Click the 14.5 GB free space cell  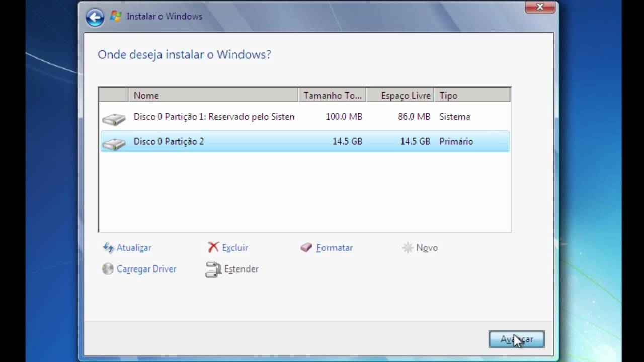click(x=415, y=141)
